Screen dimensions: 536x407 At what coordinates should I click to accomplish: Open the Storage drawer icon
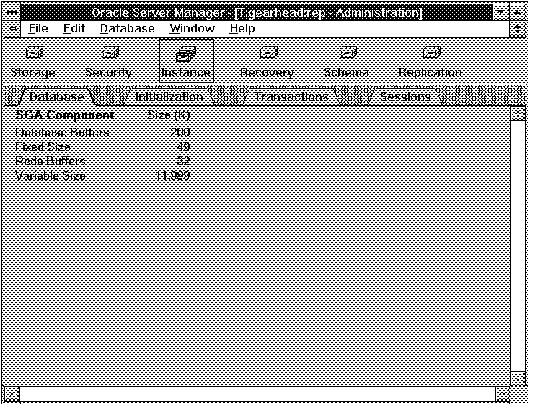point(34,53)
